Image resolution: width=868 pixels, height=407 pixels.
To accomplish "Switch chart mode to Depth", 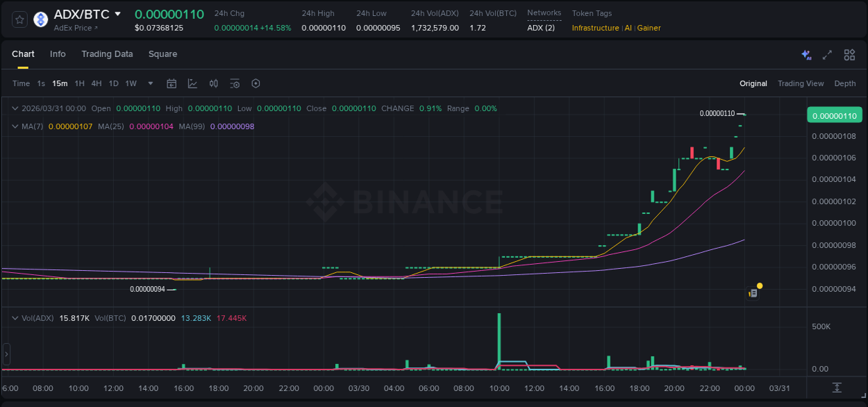I will (844, 83).
